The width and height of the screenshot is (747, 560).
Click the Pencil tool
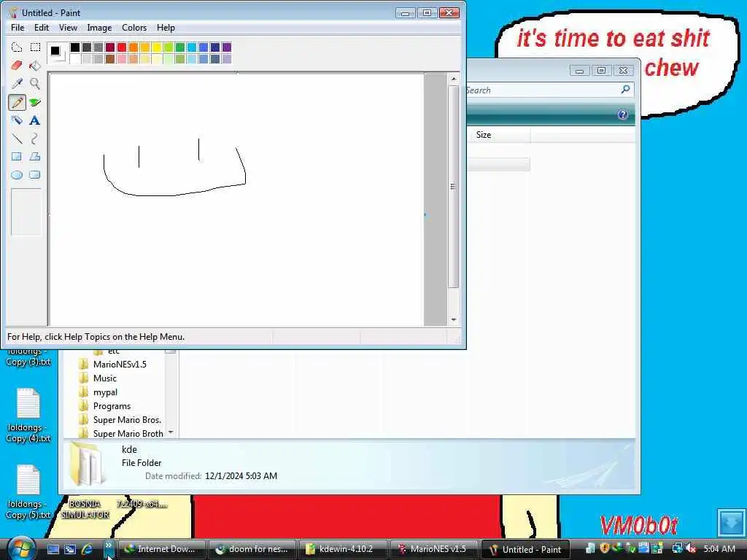tap(17, 102)
